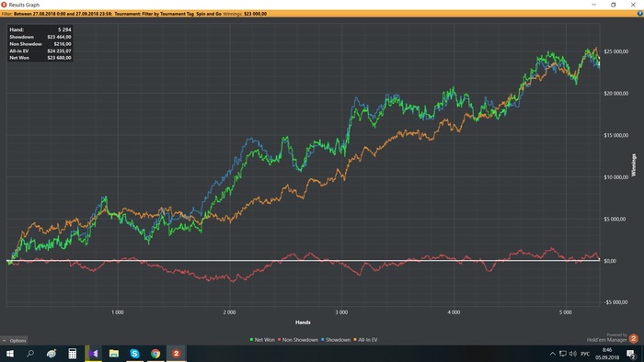644x362 pixels.
Task: Show hidden system tray icons
Action: [x=552, y=354]
